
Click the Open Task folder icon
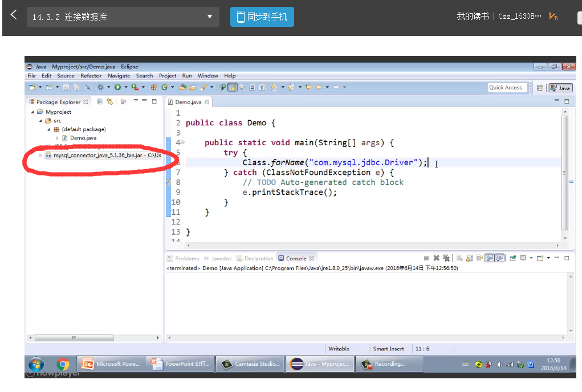[x=193, y=87]
